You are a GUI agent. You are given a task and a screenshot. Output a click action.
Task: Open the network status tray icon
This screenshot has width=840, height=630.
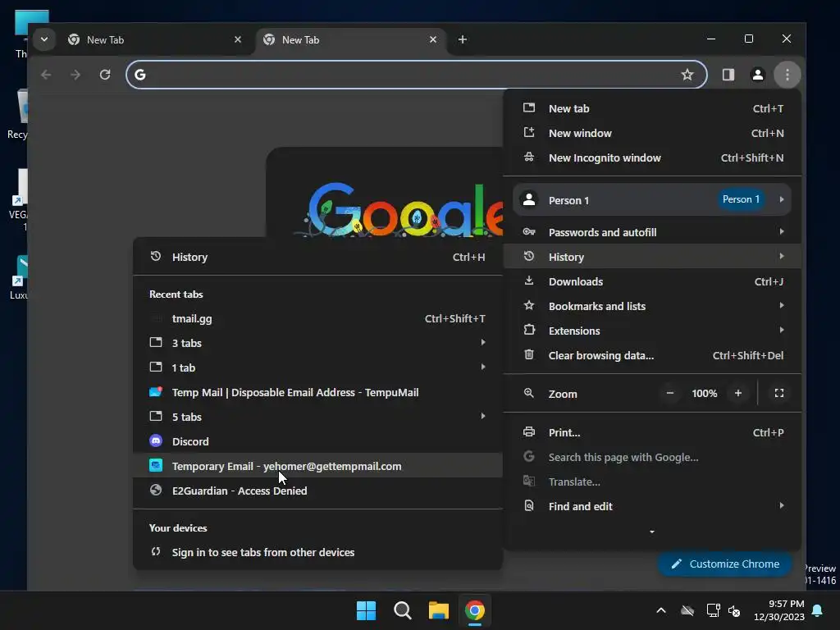tap(713, 610)
